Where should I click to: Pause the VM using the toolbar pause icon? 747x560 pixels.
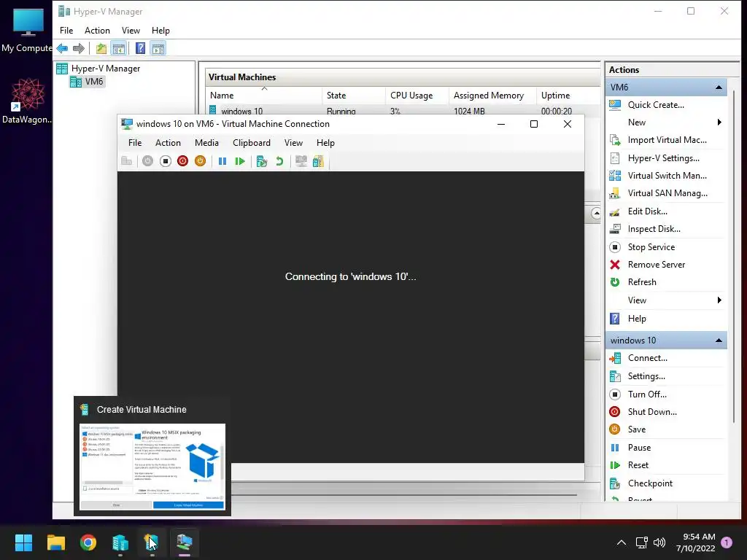(222, 161)
